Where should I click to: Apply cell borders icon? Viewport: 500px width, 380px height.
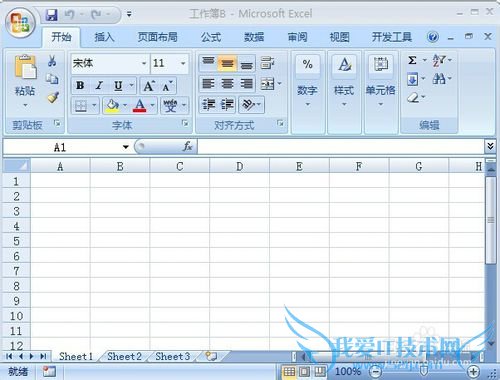pos(81,106)
